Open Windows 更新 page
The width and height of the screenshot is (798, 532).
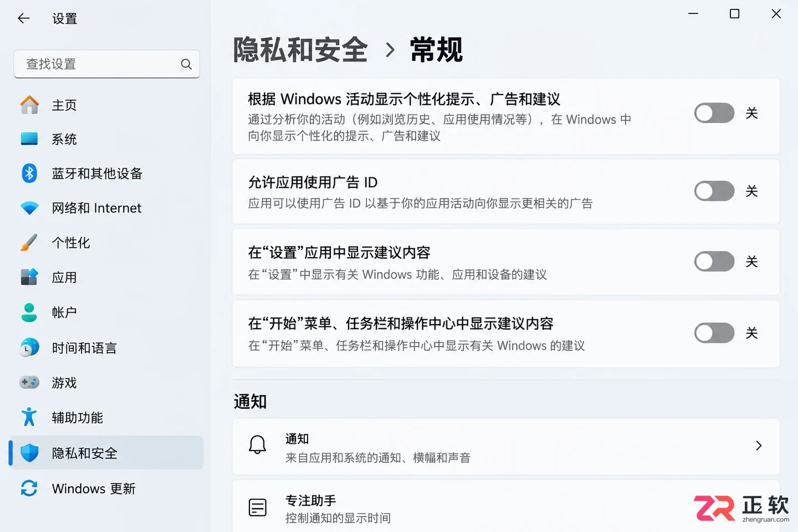point(106,488)
